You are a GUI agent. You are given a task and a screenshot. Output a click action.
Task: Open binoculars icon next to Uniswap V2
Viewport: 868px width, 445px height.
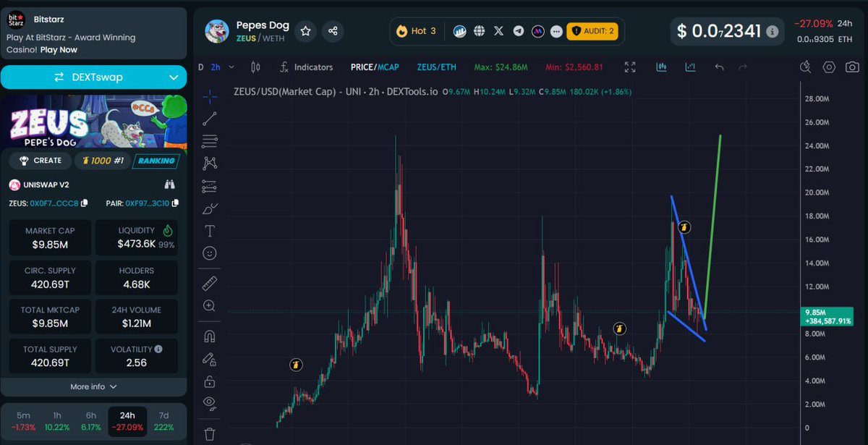tap(170, 185)
